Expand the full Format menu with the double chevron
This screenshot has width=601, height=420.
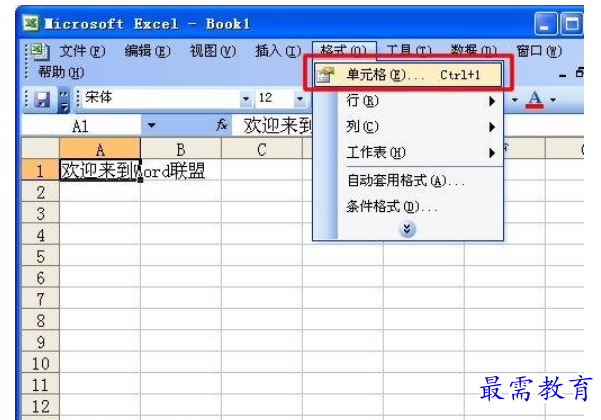click(407, 229)
